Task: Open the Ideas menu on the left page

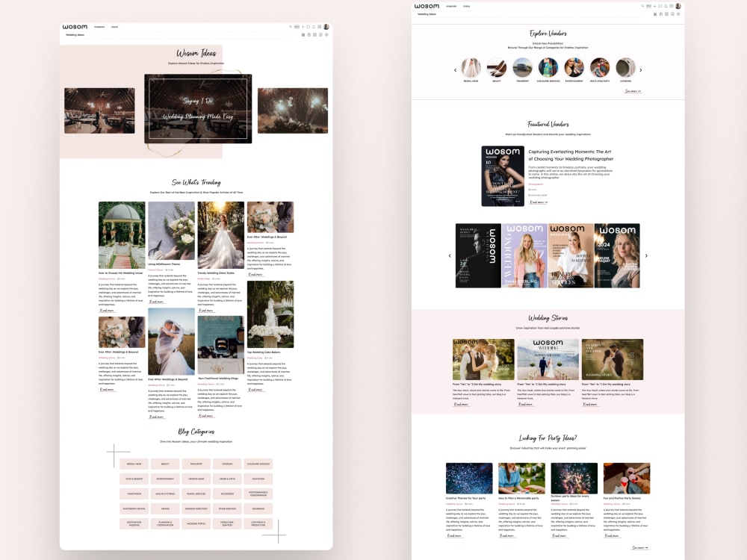Action: pyautogui.click(x=115, y=27)
